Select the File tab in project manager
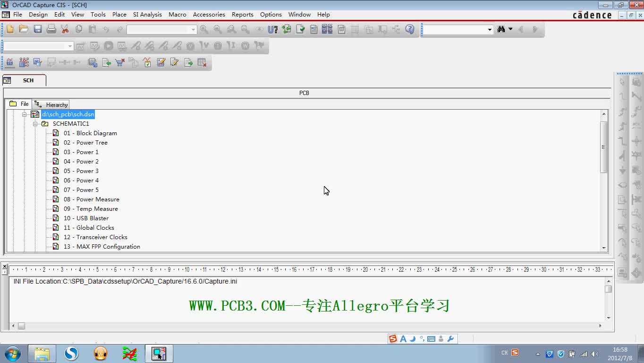The width and height of the screenshot is (644, 363). (19, 104)
